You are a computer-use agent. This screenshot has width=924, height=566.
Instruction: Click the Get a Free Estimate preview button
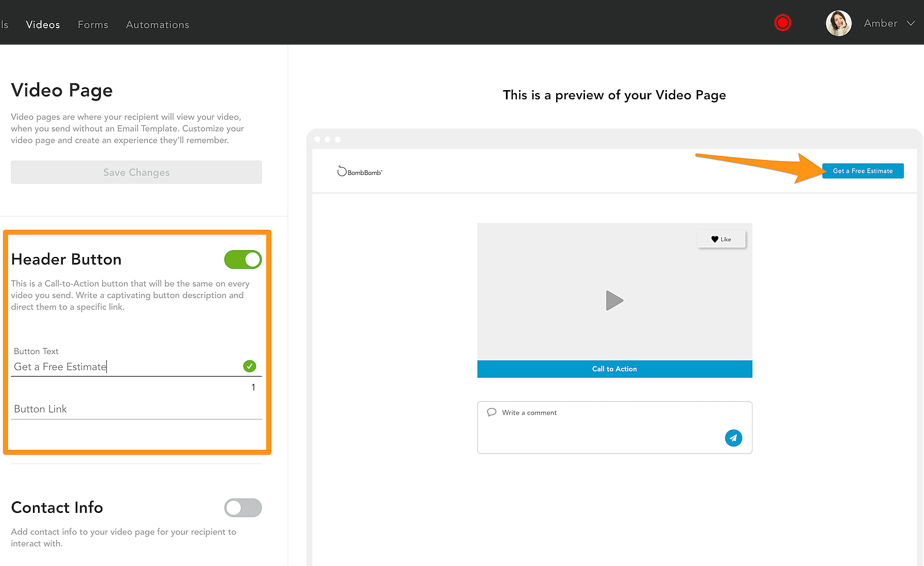[x=863, y=171]
